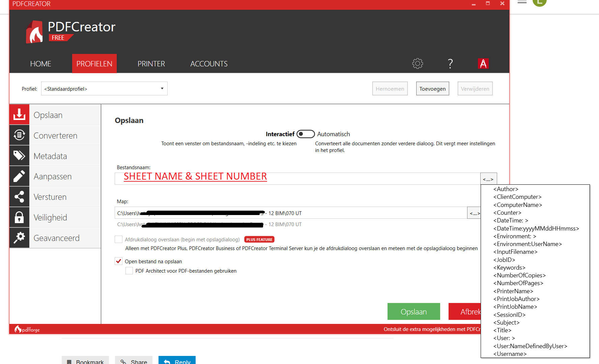Switch to the PROFIELEN tab
The height and width of the screenshot is (364, 599).
pos(94,64)
